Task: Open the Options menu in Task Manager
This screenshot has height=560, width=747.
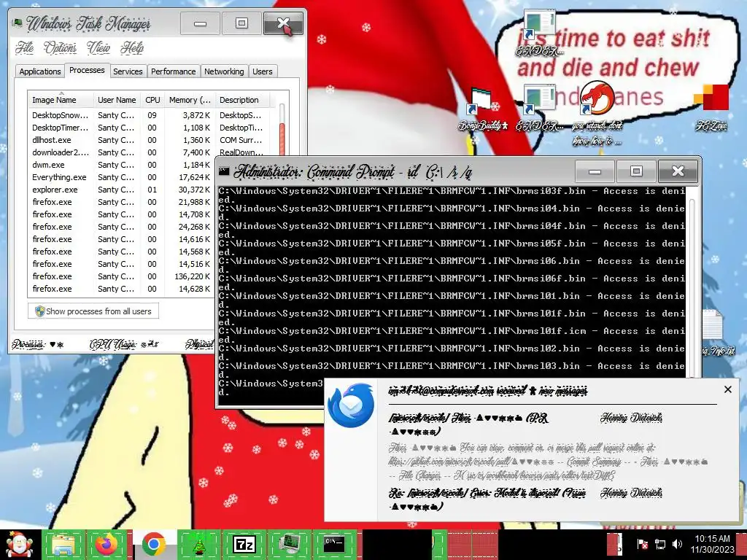Action: click(x=60, y=47)
